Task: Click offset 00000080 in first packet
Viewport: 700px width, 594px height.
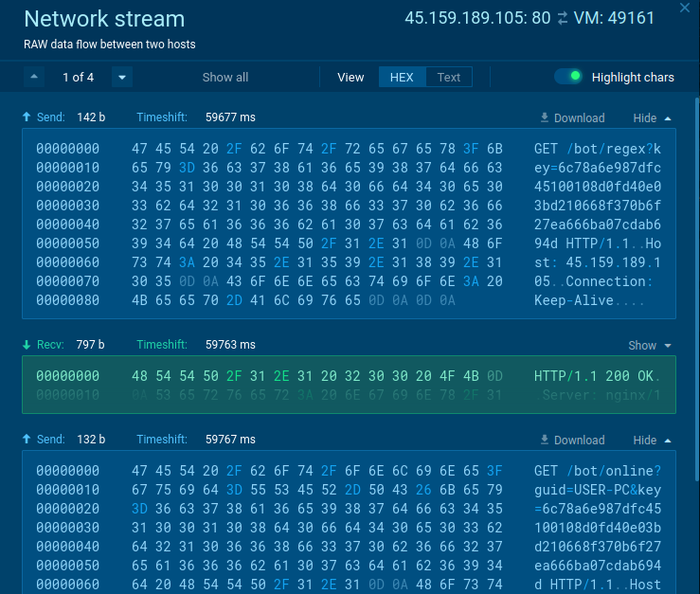Action: tap(68, 300)
